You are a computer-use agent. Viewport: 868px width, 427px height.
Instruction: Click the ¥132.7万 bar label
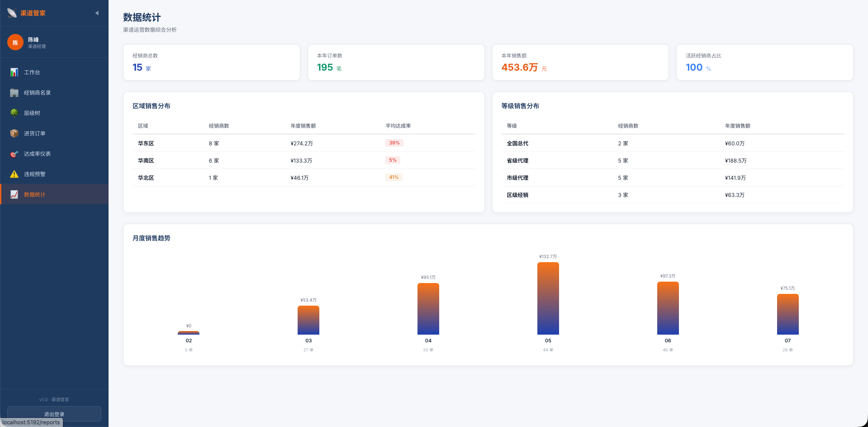tap(548, 257)
